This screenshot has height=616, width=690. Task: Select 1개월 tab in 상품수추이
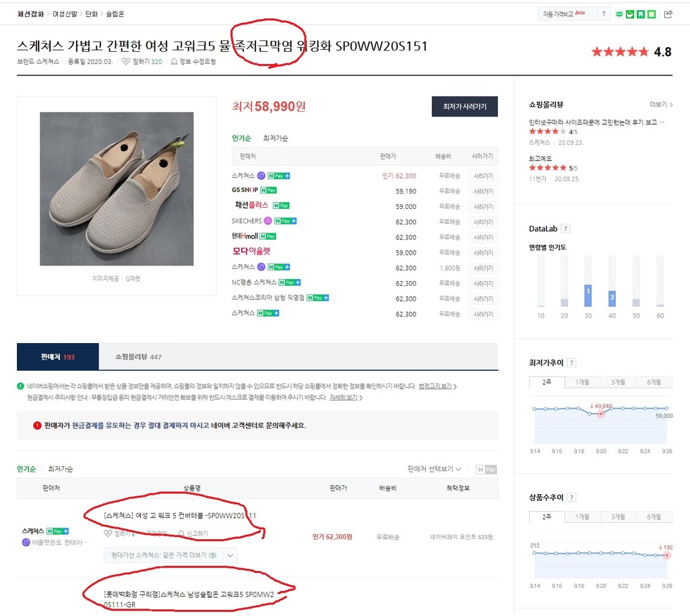coord(582,516)
